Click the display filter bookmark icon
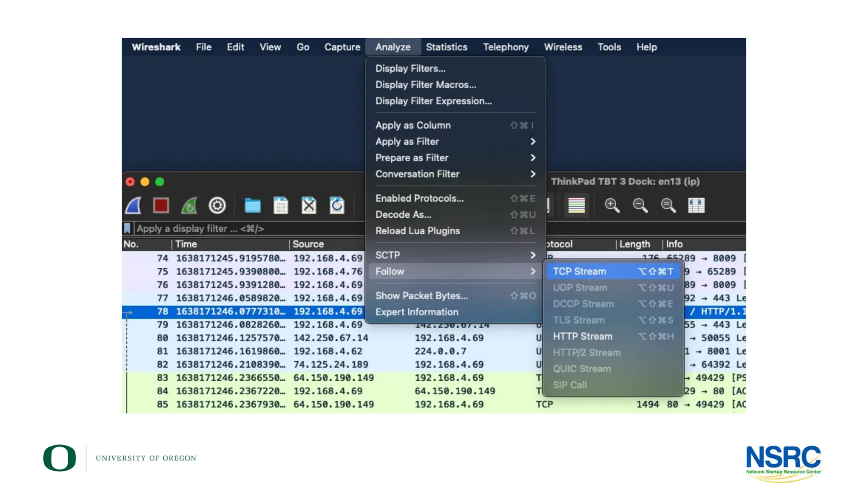 click(x=127, y=229)
